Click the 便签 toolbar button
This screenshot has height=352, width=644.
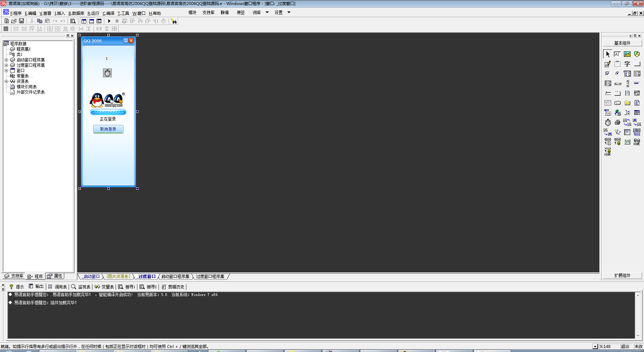coord(241,12)
